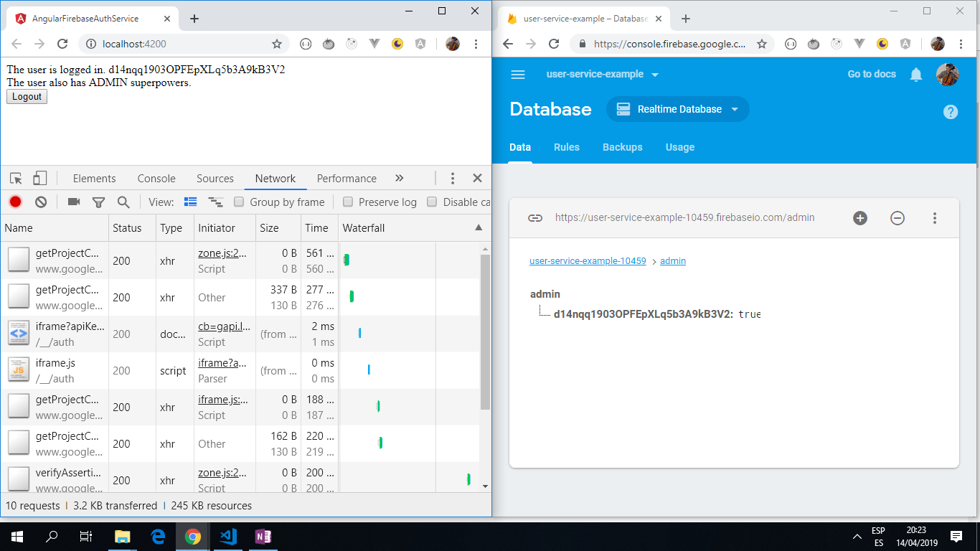
Task: Switch to the Sources tab
Action: pyautogui.click(x=215, y=179)
